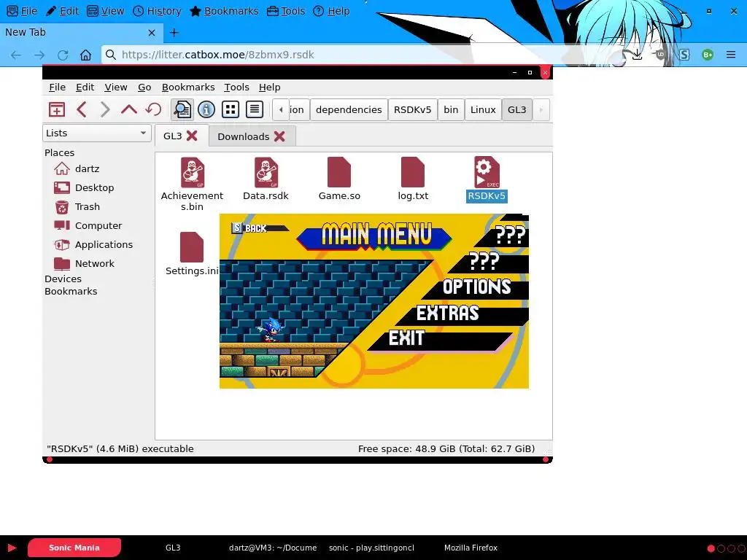The width and height of the screenshot is (747, 560).
Task: Switch to Mozilla Firefox taskbar entry
Action: pyautogui.click(x=471, y=548)
